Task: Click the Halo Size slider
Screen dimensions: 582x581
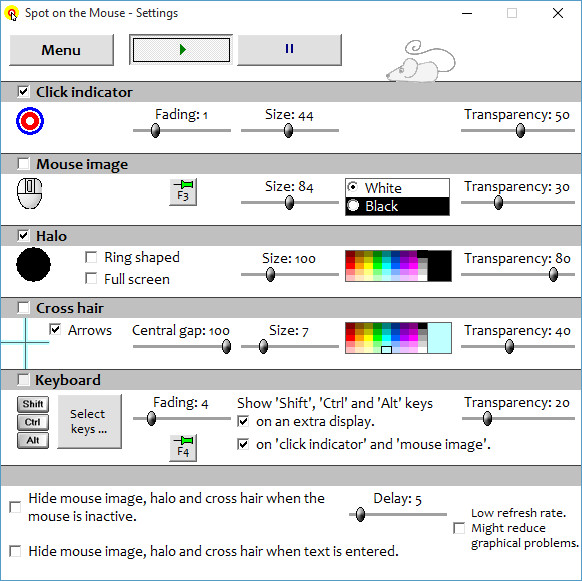Action: click(290, 275)
